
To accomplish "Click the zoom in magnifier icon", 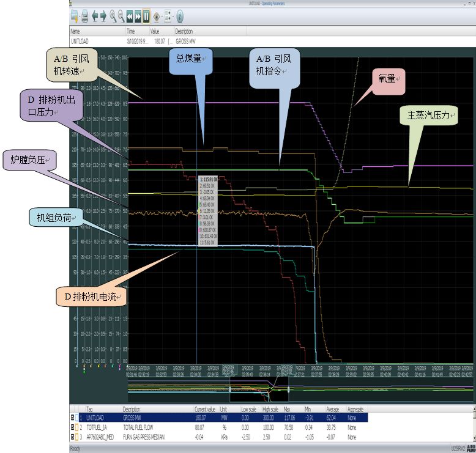I will [113, 16].
